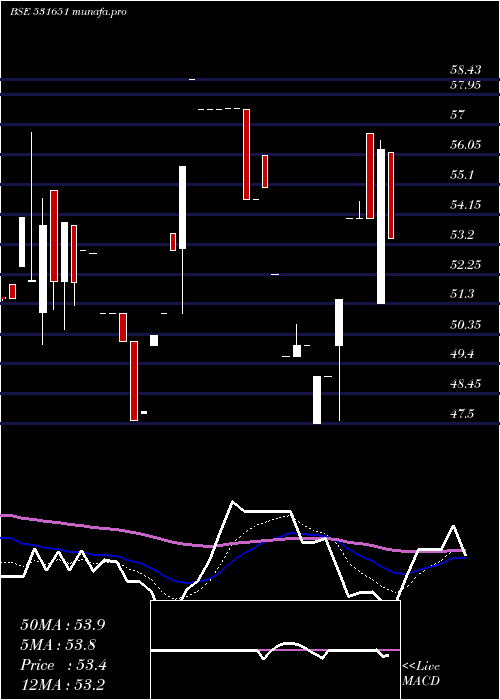
Task: Click the 49.4 price axis label
Action: (x=462, y=354)
